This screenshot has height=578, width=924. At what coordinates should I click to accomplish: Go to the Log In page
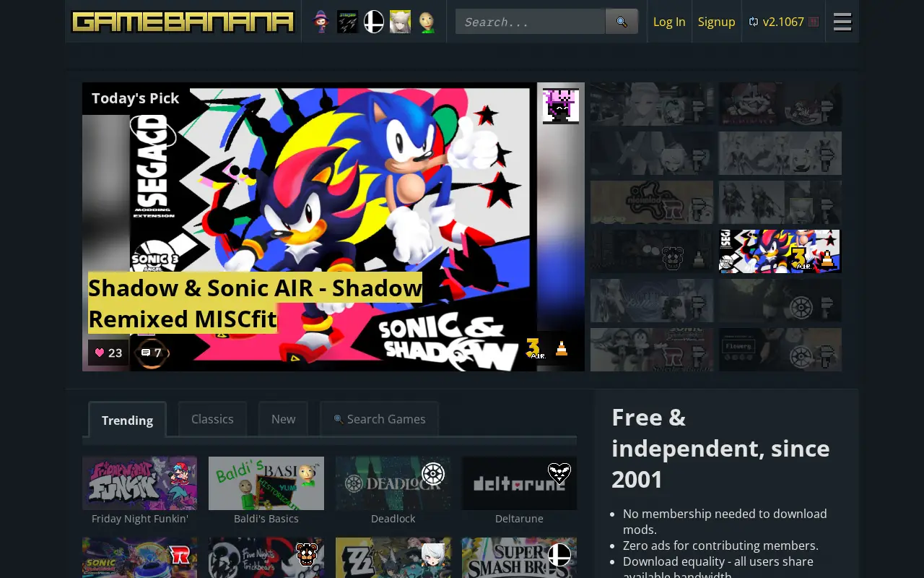pos(669,22)
